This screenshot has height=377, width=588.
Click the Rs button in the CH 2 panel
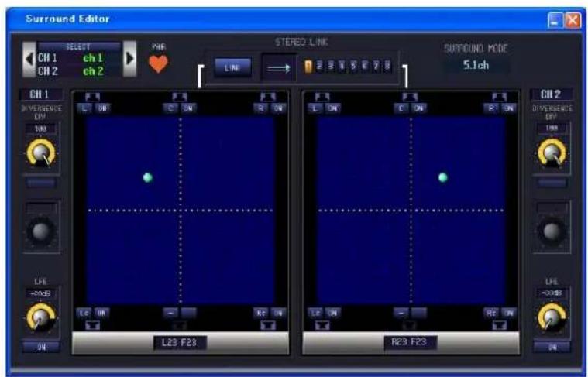[x=491, y=313]
